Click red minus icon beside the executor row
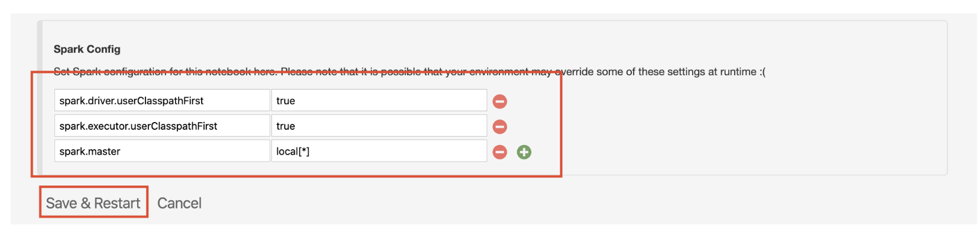This screenshot has height=231, width=980. click(x=499, y=127)
